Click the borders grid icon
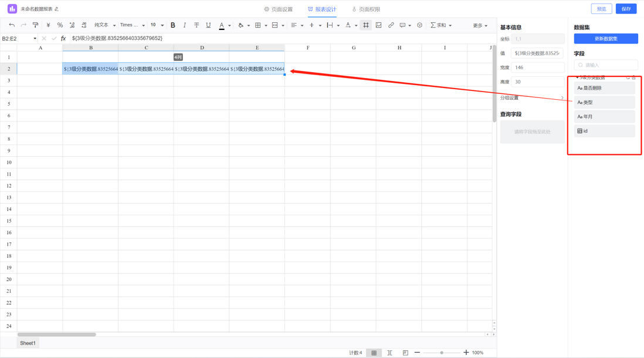Screen dimensions: 644x358 (x=258, y=25)
